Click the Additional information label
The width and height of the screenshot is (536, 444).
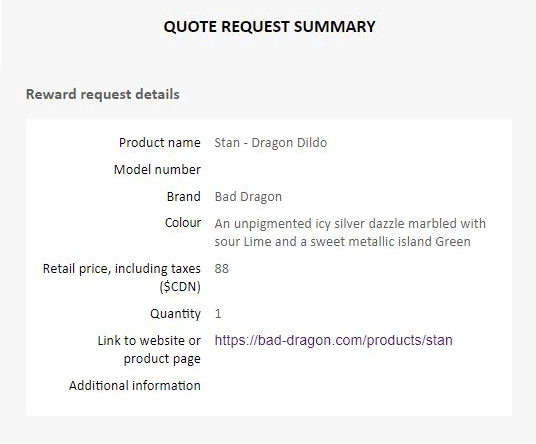(135, 386)
